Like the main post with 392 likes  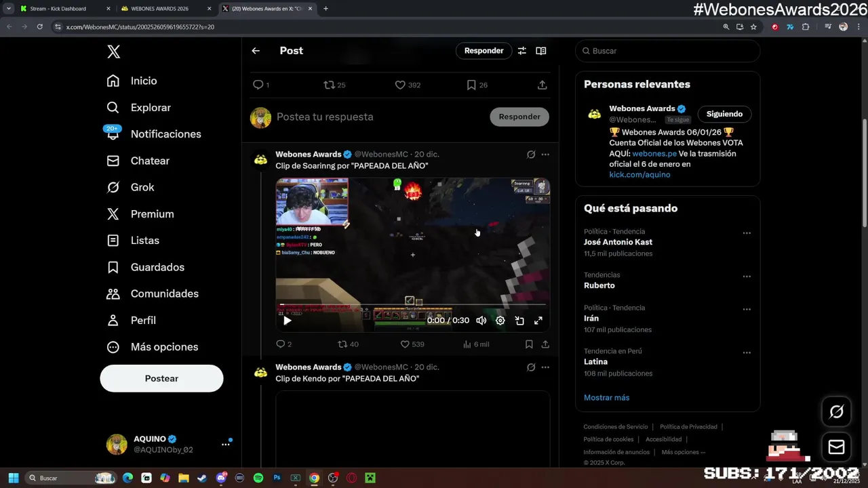[x=400, y=85]
